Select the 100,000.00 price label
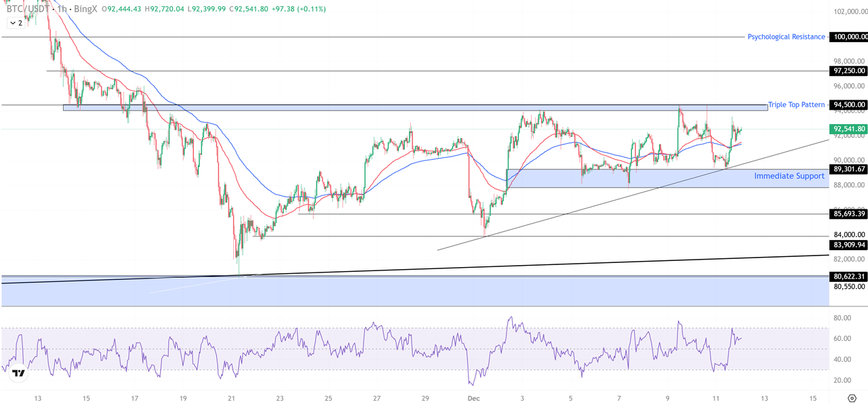Screen dimensions: 868x404 point(849,37)
